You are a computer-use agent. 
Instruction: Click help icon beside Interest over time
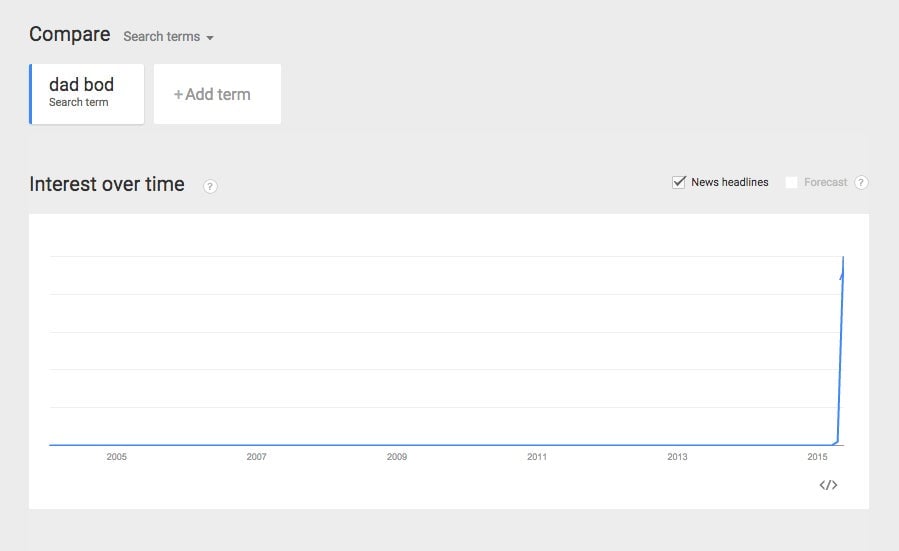pyautogui.click(x=210, y=186)
